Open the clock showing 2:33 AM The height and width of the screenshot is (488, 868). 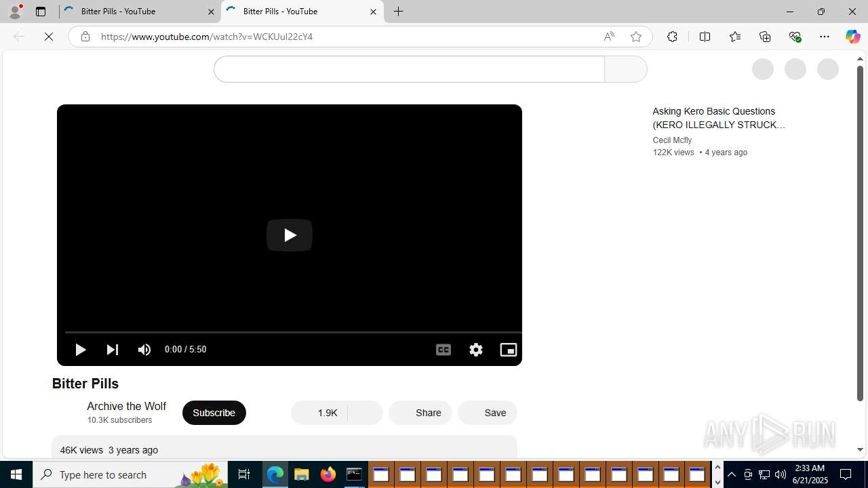810,474
